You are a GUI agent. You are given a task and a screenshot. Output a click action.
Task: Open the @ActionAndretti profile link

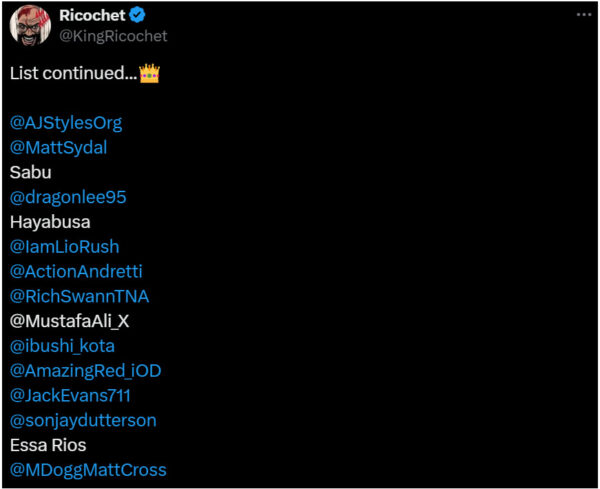click(x=76, y=271)
